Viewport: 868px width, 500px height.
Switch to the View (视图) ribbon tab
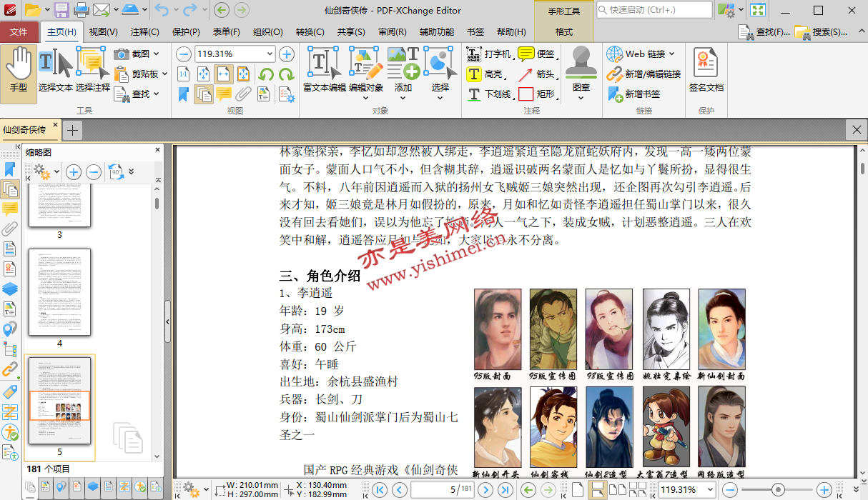pos(104,31)
